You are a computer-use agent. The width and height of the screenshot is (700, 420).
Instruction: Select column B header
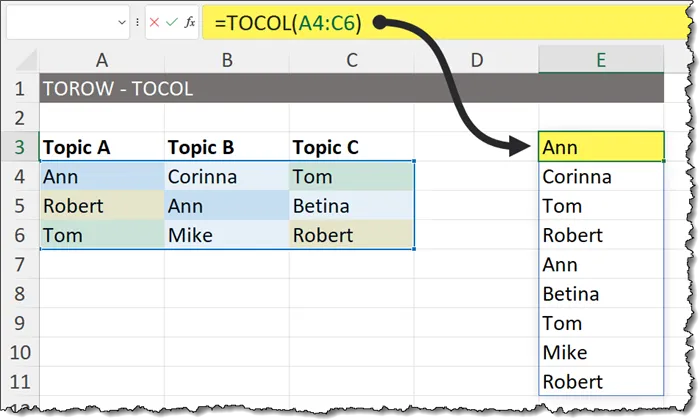[x=227, y=60]
